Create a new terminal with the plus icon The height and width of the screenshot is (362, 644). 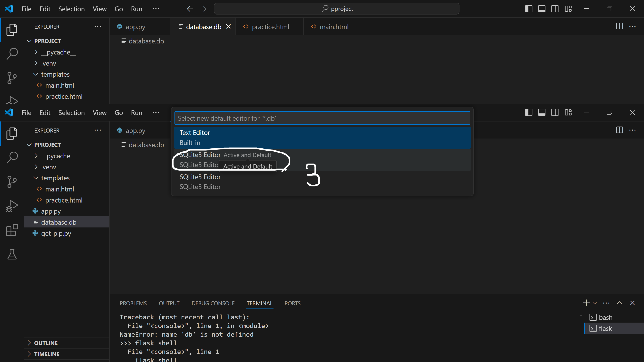click(x=586, y=303)
